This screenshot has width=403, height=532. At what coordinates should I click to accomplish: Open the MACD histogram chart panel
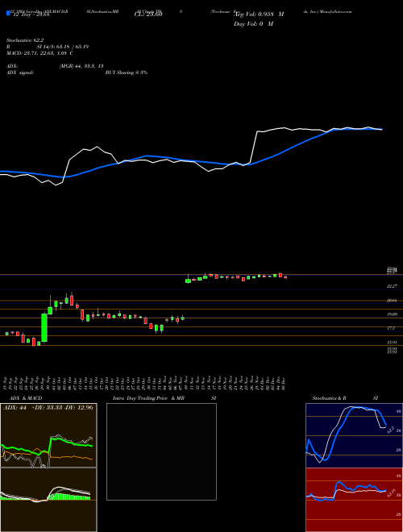point(48,500)
